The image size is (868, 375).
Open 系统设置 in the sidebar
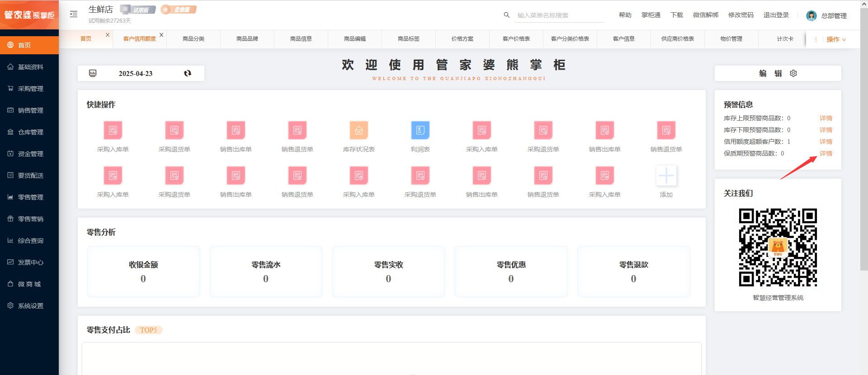29,306
